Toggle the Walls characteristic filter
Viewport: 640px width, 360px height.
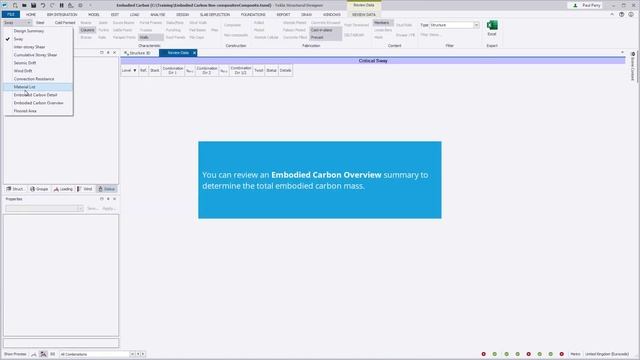pyautogui.click(x=150, y=37)
